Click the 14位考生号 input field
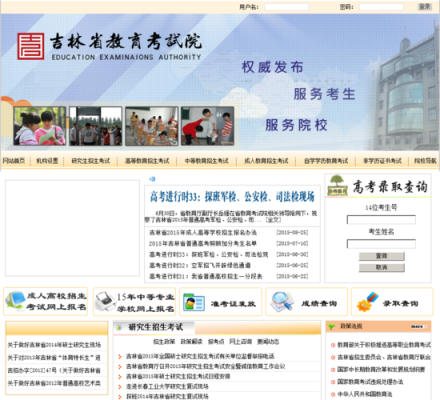This screenshot has height=400, width=440. (x=381, y=220)
